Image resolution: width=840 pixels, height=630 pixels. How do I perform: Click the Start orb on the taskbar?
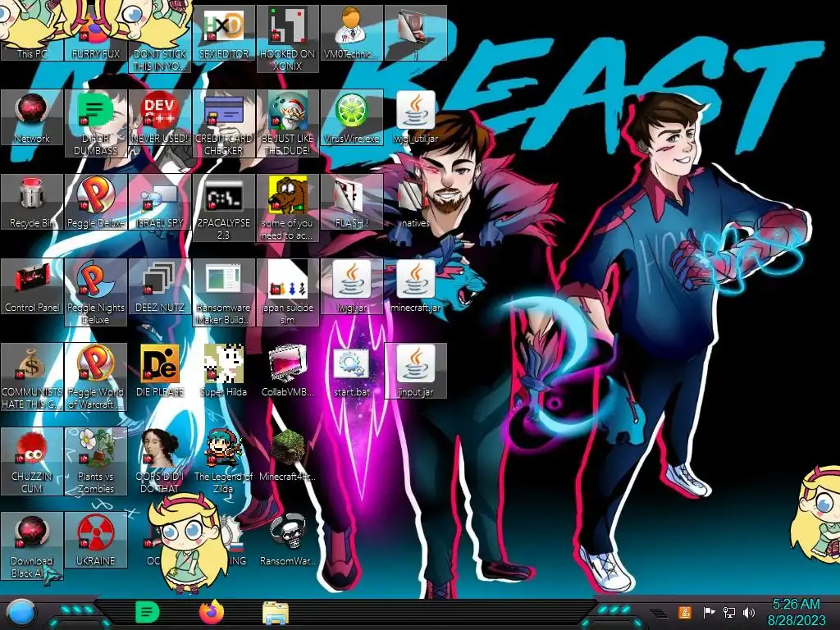coord(21,613)
